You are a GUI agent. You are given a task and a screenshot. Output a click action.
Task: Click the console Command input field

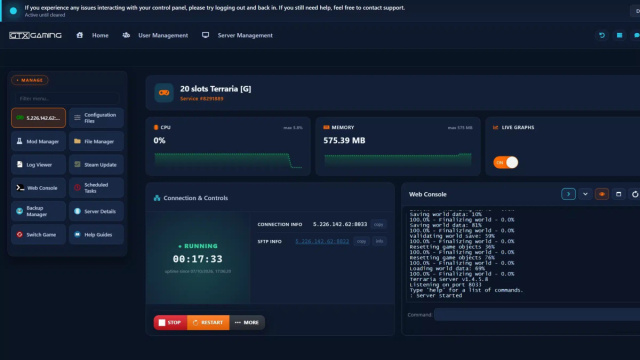pos(537,315)
